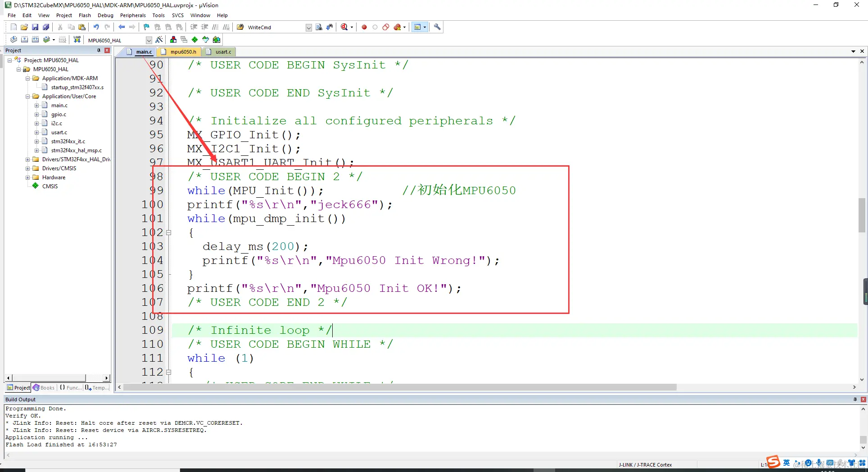The image size is (868, 472).
Task: Click the Paste toolbar icon
Action: point(82,27)
